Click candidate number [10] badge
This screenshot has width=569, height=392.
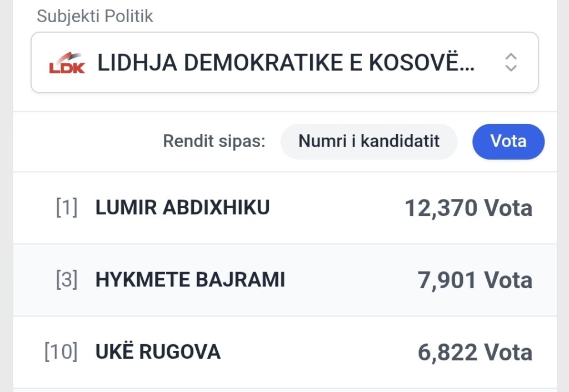61,352
